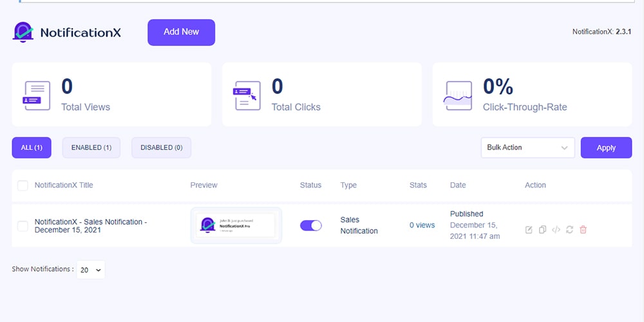Click the Total Views label
The image size is (644, 322).
(86, 107)
